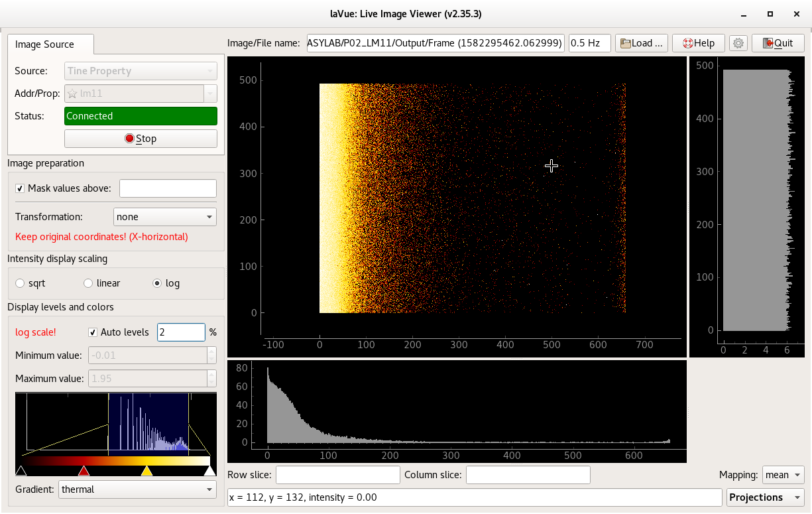
Task: Click the red triangle gradient marker
Action: click(x=84, y=471)
